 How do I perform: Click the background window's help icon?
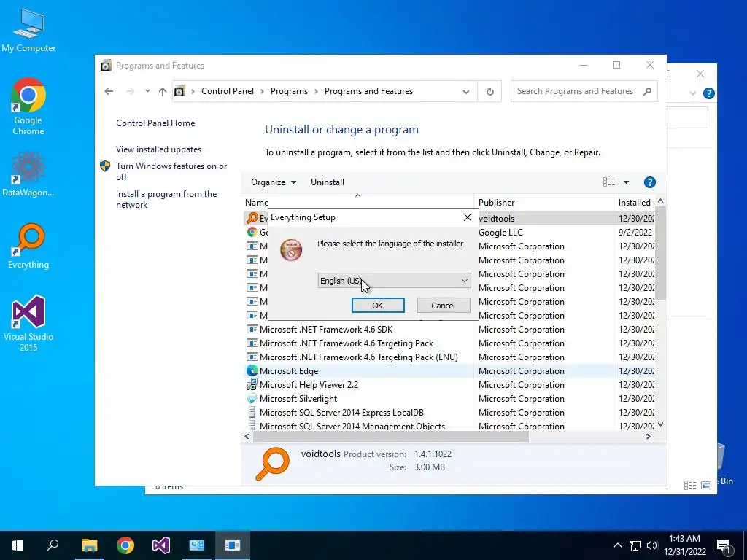click(x=708, y=93)
